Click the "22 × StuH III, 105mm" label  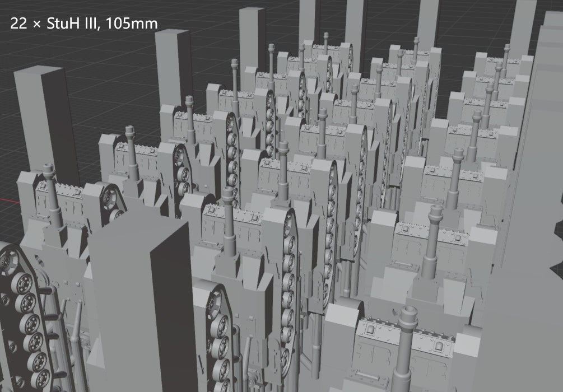click(x=84, y=24)
